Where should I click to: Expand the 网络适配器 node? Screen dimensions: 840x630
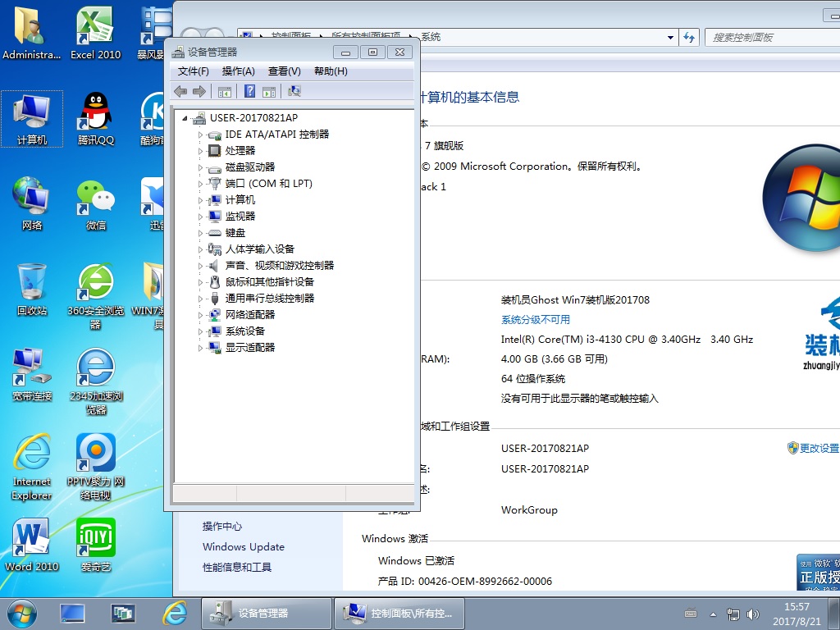(200, 315)
